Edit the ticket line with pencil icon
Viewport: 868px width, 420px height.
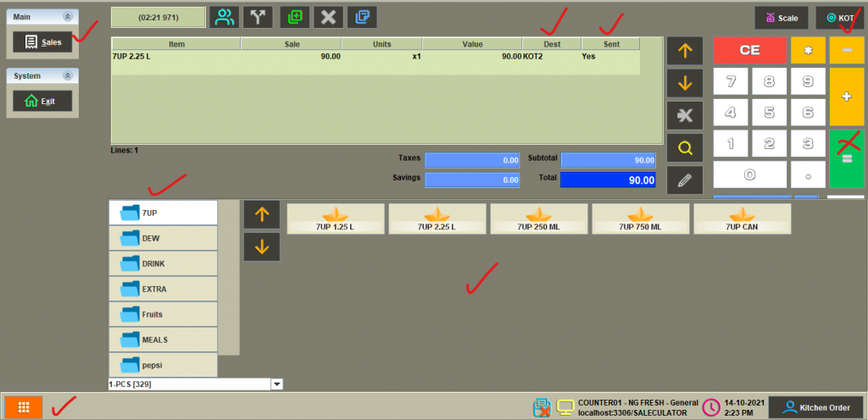[x=685, y=180]
